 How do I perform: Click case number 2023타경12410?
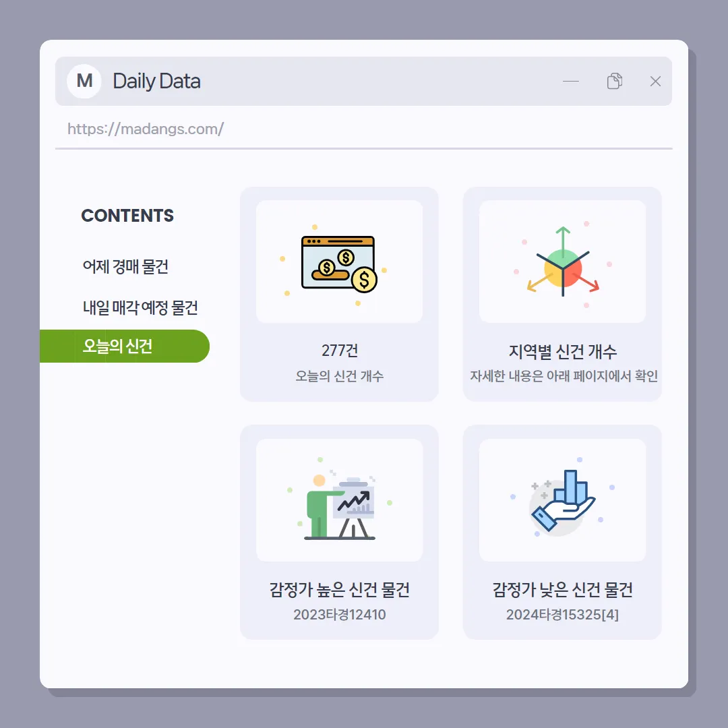pyautogui.click(x=339, y=614)
